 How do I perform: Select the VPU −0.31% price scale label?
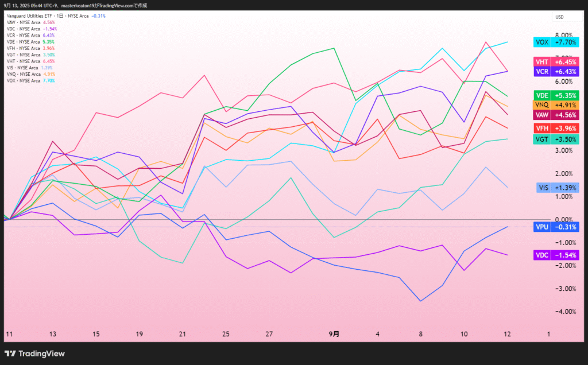coord(556,227)
